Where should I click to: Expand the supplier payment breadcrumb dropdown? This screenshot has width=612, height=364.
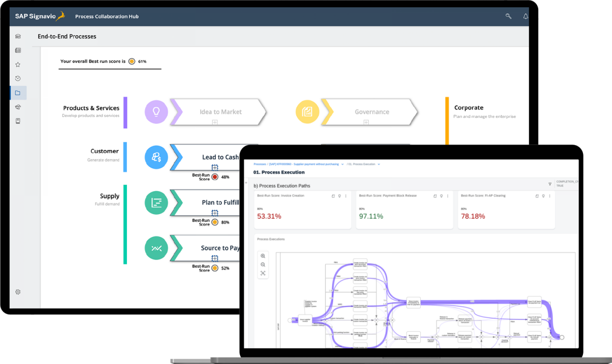tap(342, 164)
